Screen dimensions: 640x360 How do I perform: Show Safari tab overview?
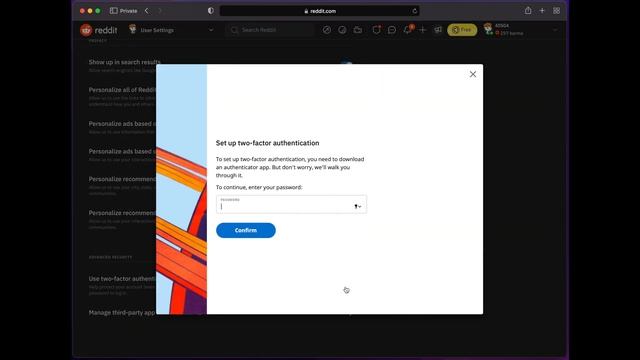[x=556, y=11]
